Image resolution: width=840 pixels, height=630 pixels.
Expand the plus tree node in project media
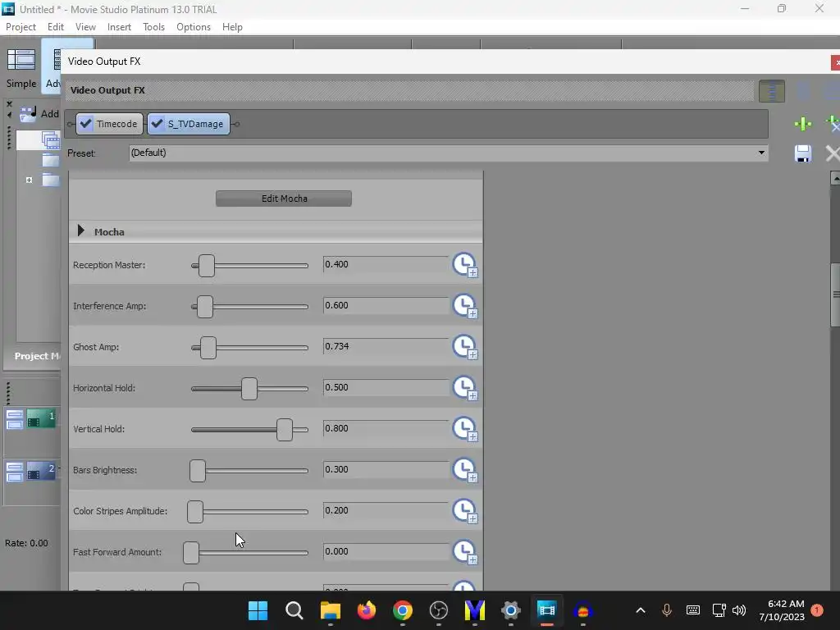(29, 180)
